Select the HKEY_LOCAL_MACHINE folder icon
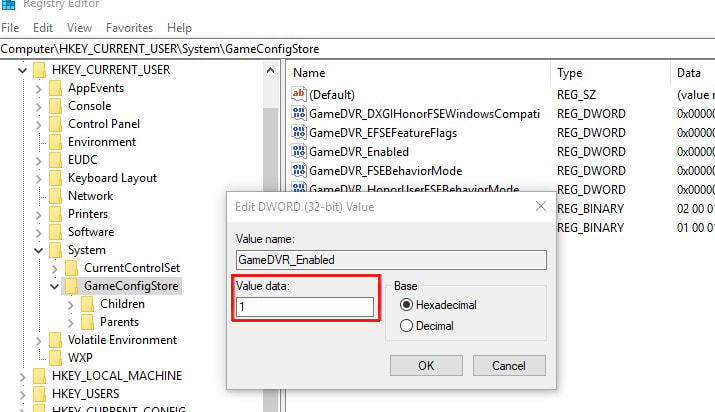The image size is (715, 412). tap(39, 376)
